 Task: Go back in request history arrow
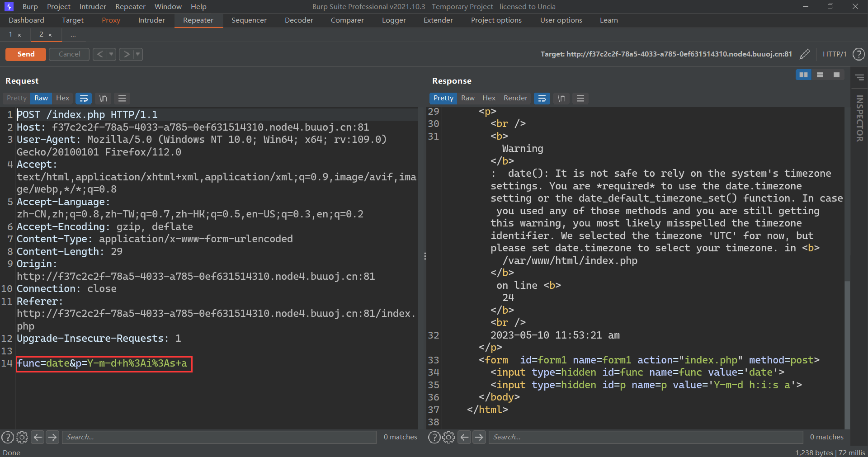100,54
